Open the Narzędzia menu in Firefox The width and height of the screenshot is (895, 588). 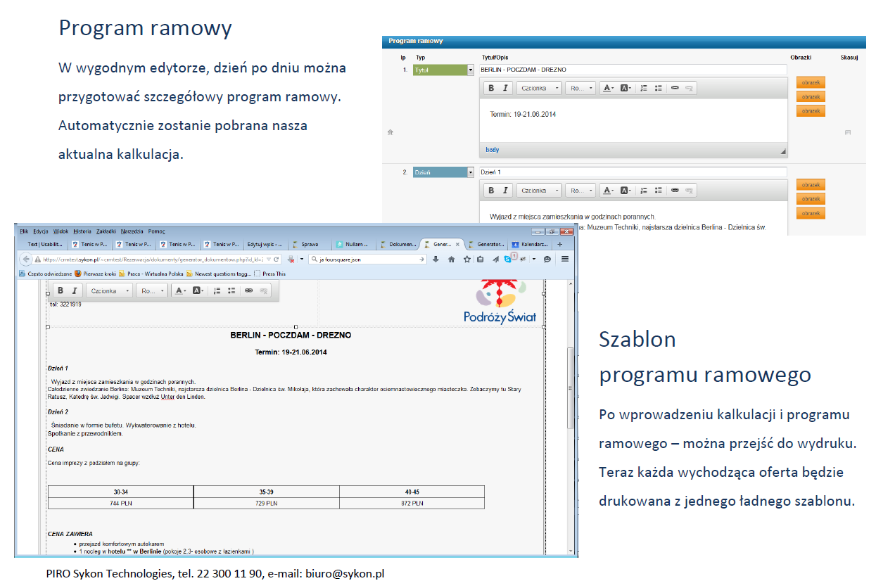tap(132, 231)
